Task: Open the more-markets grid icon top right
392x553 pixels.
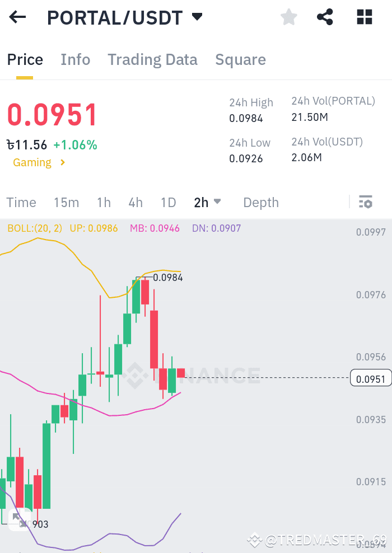Action: 364,17
